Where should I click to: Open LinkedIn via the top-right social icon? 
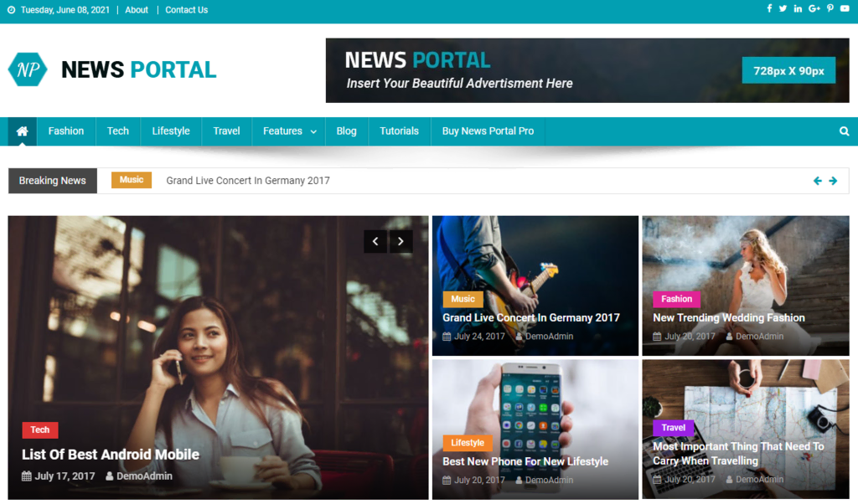point(798,8)
